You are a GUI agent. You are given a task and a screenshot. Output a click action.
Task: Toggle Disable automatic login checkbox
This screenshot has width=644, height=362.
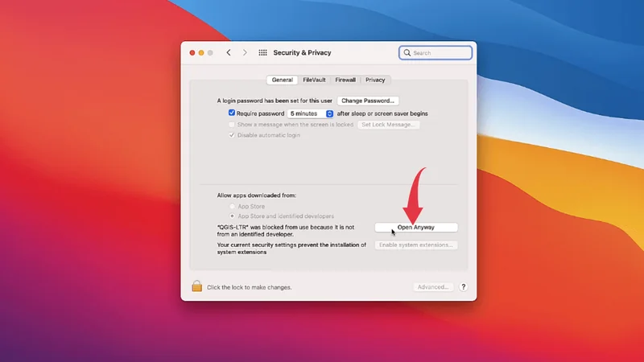click(x=232, y=135)
